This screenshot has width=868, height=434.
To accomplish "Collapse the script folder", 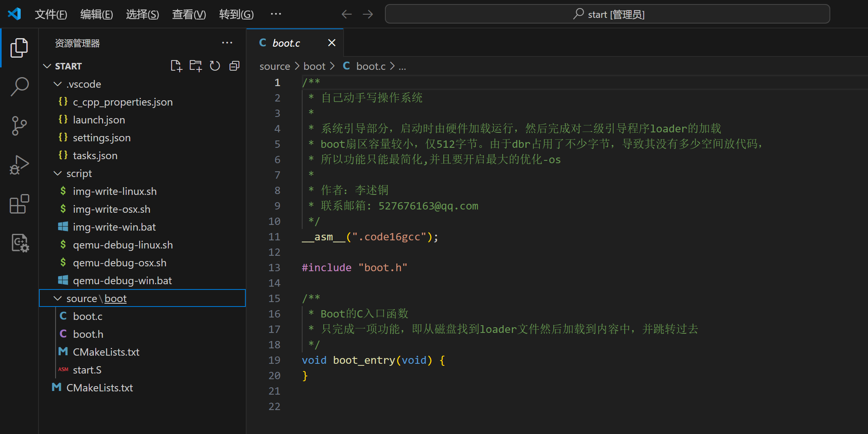I will (x=58, y=173).
